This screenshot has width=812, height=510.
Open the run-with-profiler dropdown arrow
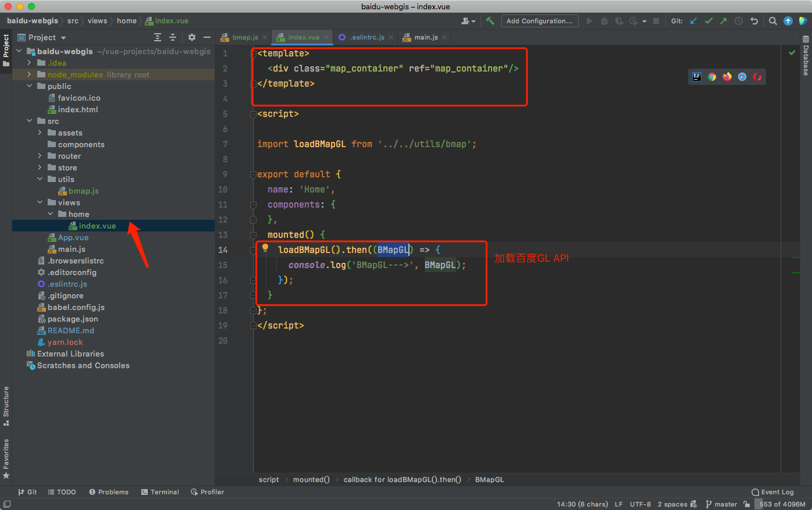[x=644, y=22]
